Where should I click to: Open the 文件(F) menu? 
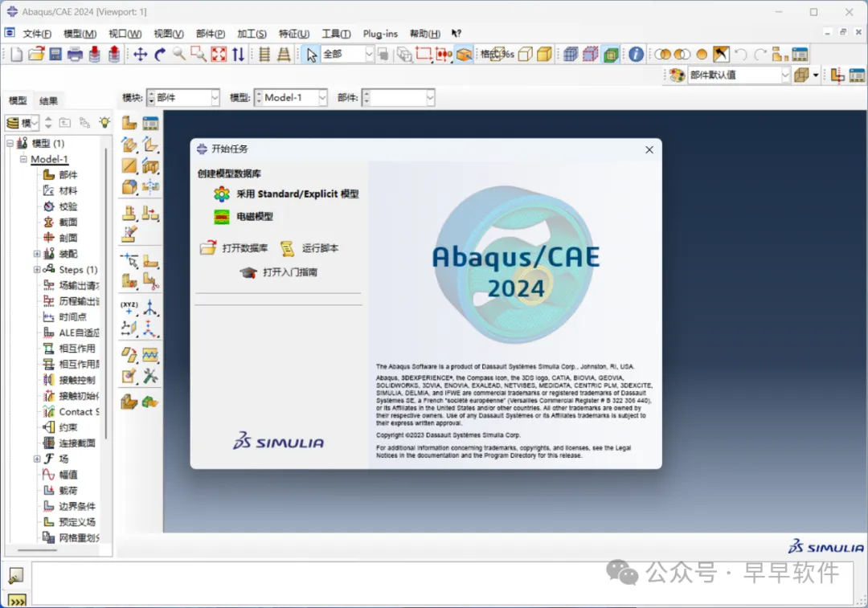[36, 34]
